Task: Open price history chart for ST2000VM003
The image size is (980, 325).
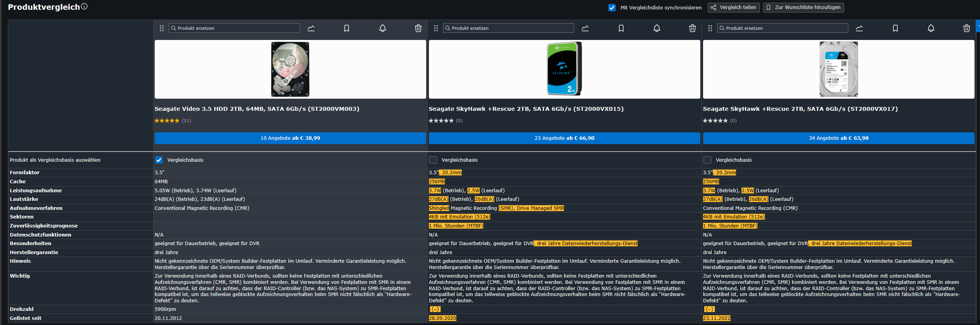Action: pos(311,28)
